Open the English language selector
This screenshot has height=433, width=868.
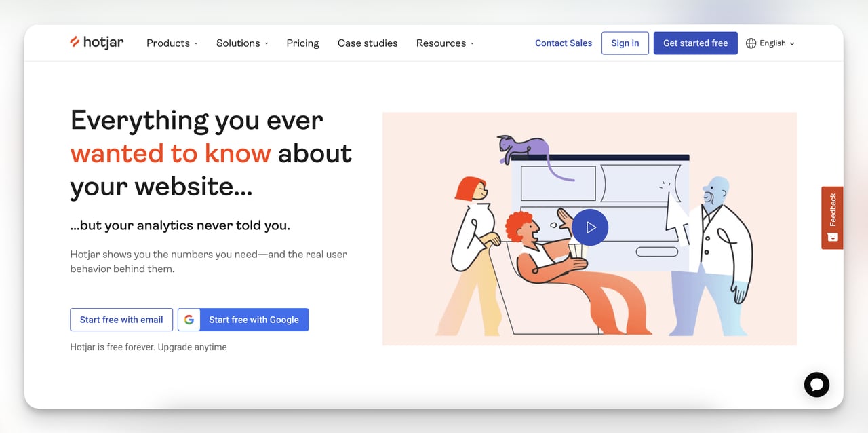[770, 43]
